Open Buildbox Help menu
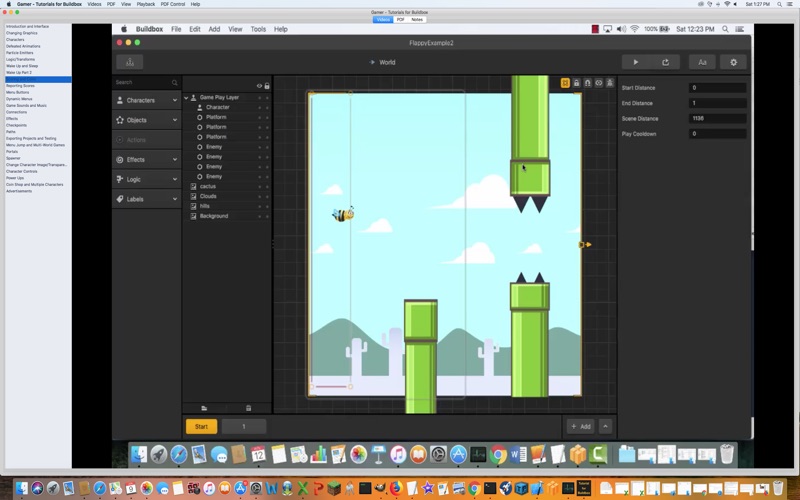800x500 pixels. pyautogui.click(x=281, y=29)
